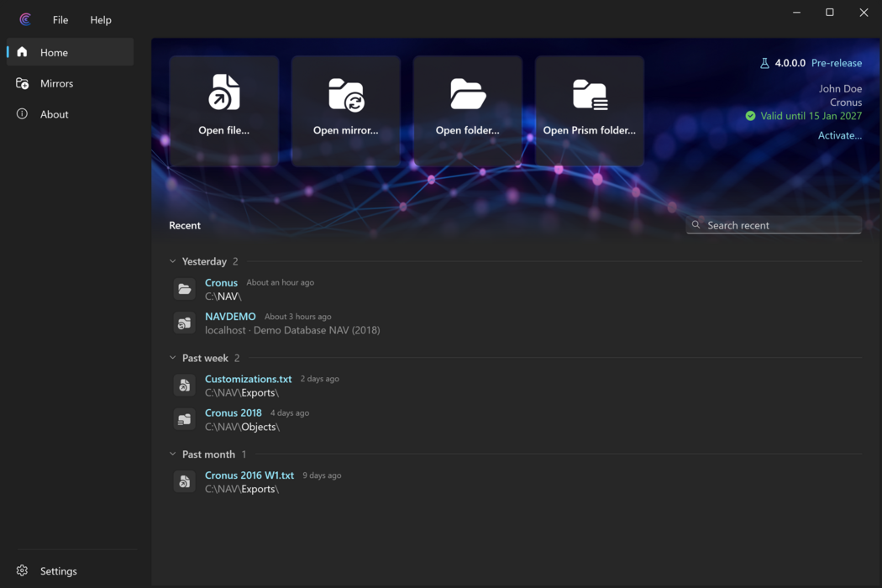Open the File menu
The height and width of the screenshot is (588, 882).
point(60,19)
